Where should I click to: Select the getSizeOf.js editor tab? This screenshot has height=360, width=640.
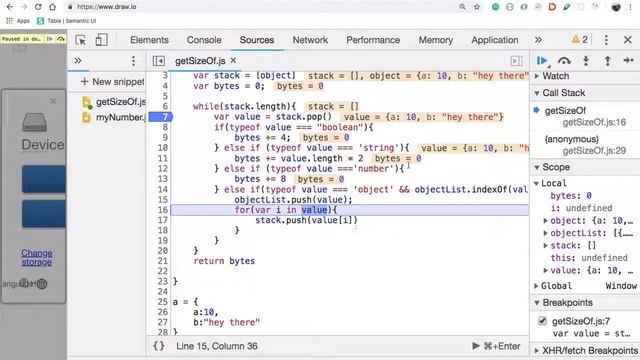200,61
